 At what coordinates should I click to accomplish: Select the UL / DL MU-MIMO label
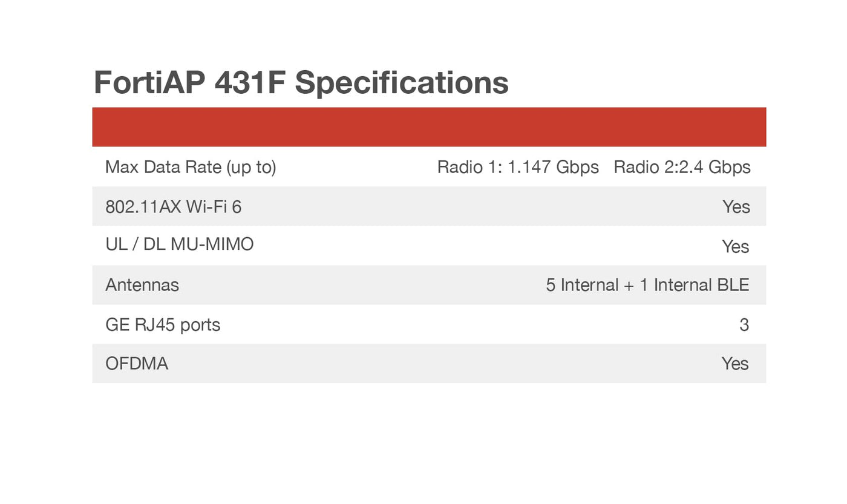click(179, 244)
